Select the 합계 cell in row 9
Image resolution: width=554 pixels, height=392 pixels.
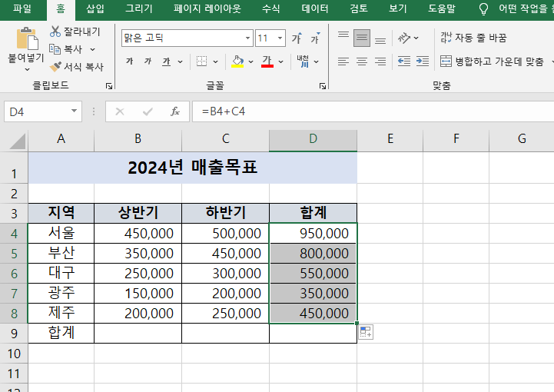pyautogui.click(x=61, y=333)
